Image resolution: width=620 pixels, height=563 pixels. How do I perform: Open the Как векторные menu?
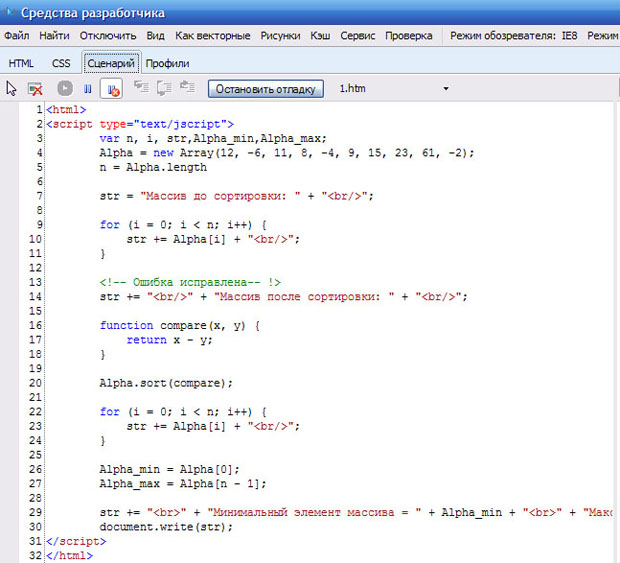point(213,36)
